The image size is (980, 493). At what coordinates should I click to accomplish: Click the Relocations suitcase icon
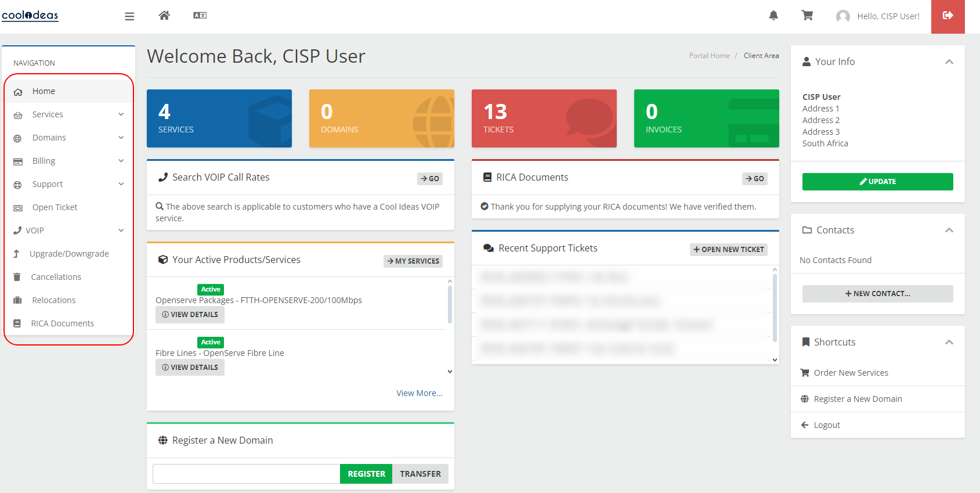(x=17, y=300)
